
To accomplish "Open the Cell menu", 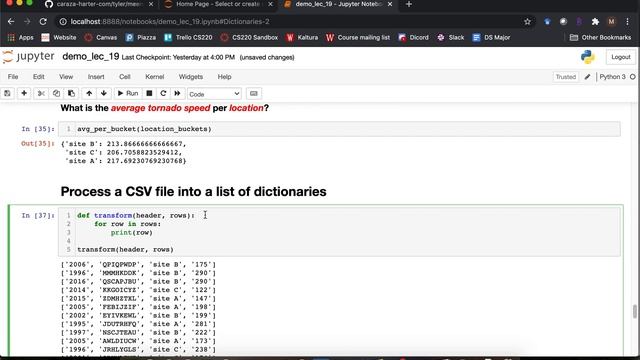I will (124, 77).
